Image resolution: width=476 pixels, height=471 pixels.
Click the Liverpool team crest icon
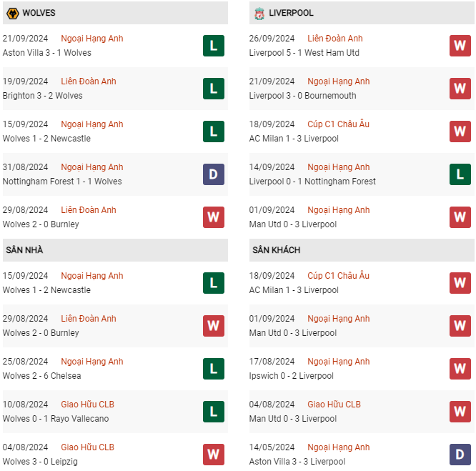(x=258, y=13)
